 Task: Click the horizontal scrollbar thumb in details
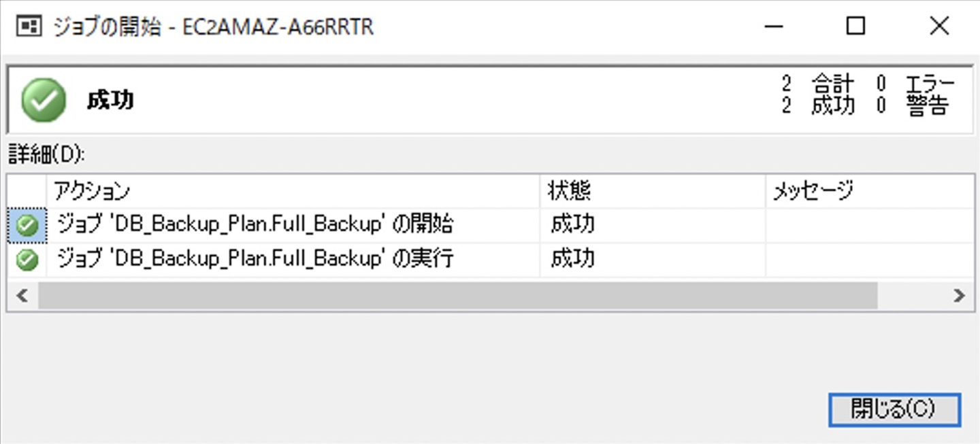pyautogui.click(x=457, y=296)
